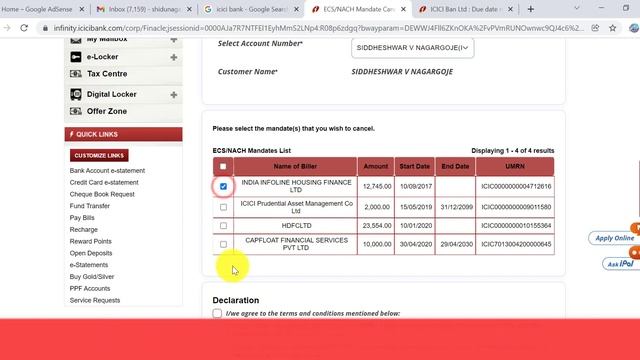Click the 23,554.00 amount cell
This screenshot has width=640, height=360.
377,226
